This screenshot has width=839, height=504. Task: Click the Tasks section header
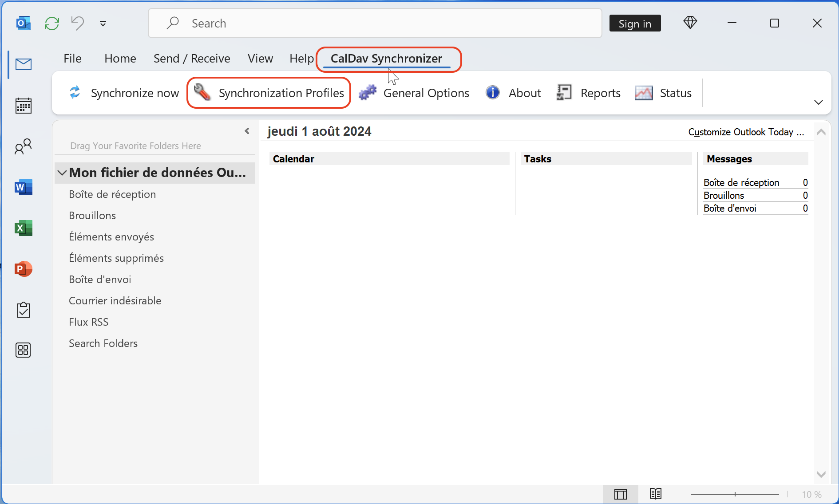pos(606,159)
